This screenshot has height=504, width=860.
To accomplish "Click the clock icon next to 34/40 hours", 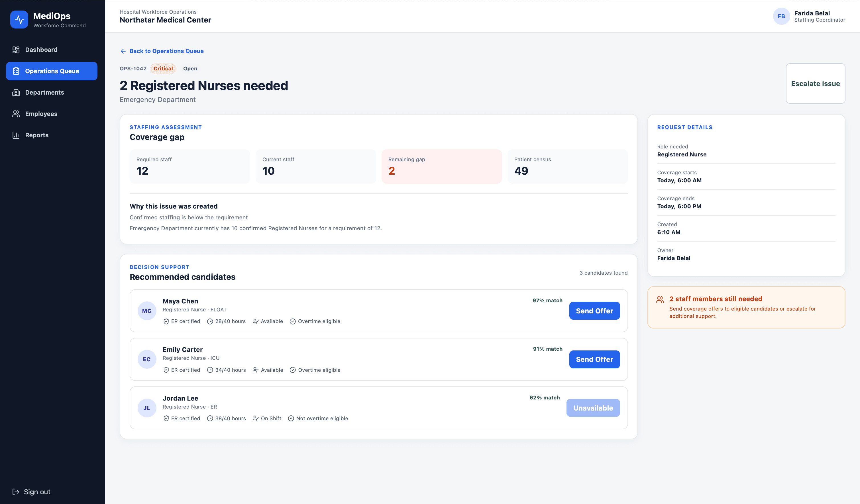I will [x=210, y=370].
